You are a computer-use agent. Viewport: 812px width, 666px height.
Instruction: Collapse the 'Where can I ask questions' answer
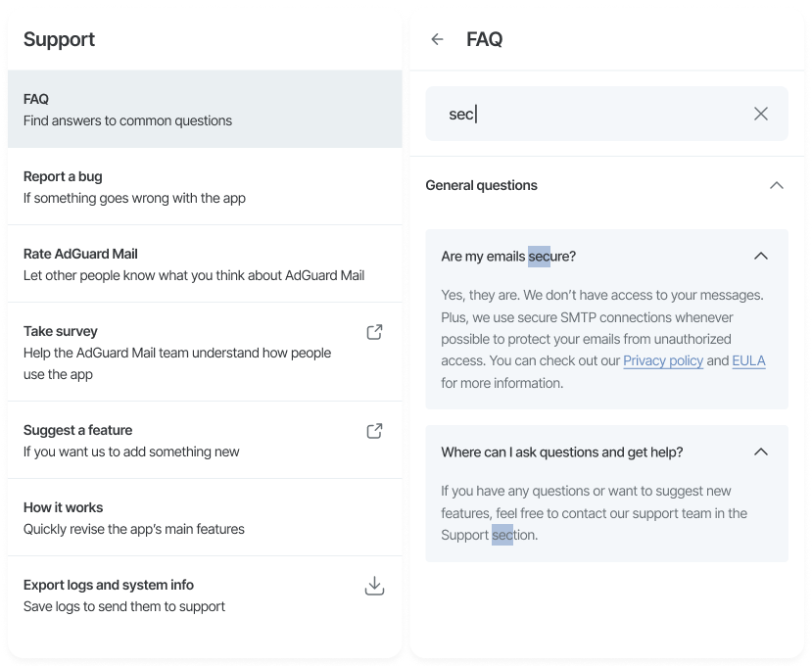click(761, 452)
